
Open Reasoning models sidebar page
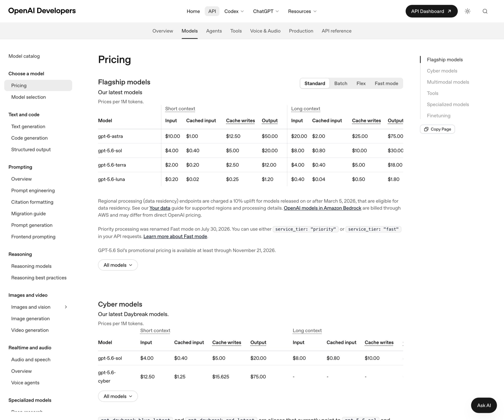coord(31,266)
